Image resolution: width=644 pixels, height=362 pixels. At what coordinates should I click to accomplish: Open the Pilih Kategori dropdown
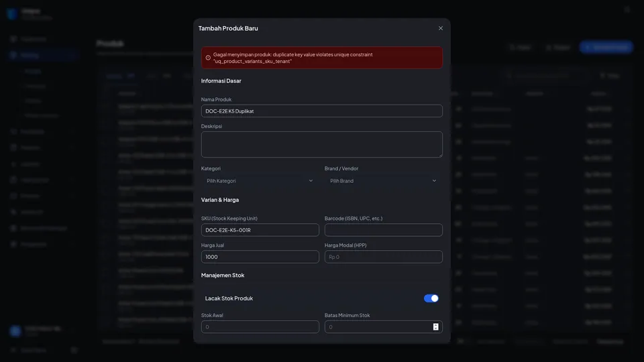point(260,181)
